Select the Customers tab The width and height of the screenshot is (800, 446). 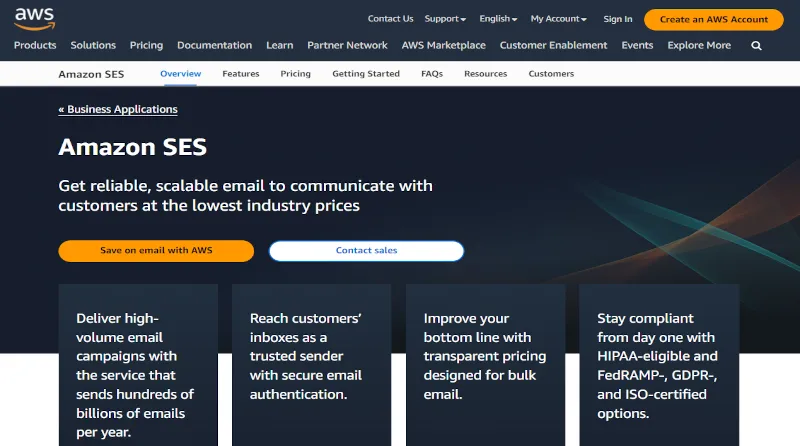[x=551, y=74]
